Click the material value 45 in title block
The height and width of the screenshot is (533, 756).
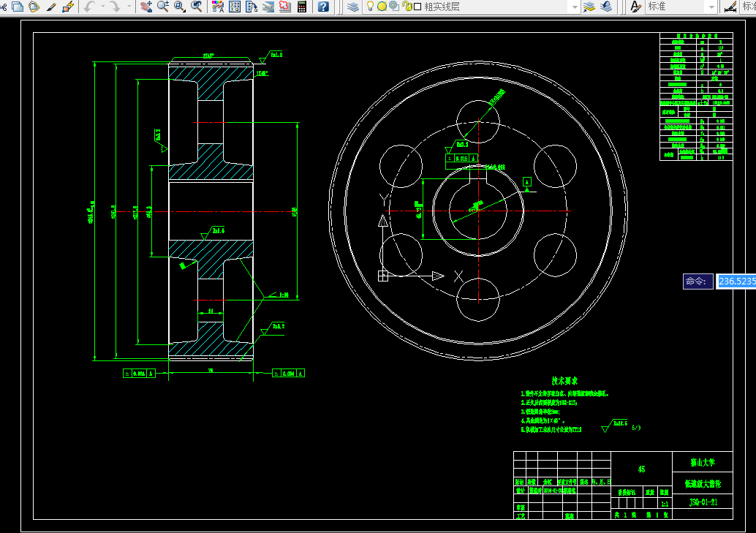pos(641,469)
